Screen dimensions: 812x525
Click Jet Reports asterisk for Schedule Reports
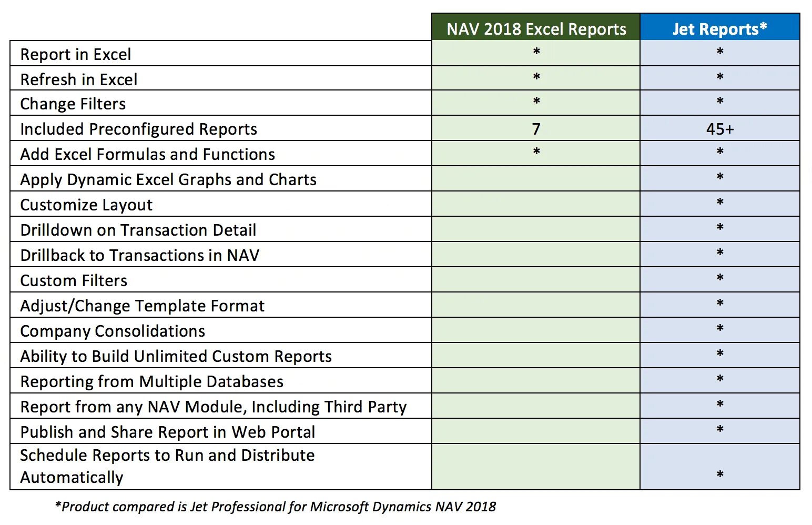coord(720,474)
